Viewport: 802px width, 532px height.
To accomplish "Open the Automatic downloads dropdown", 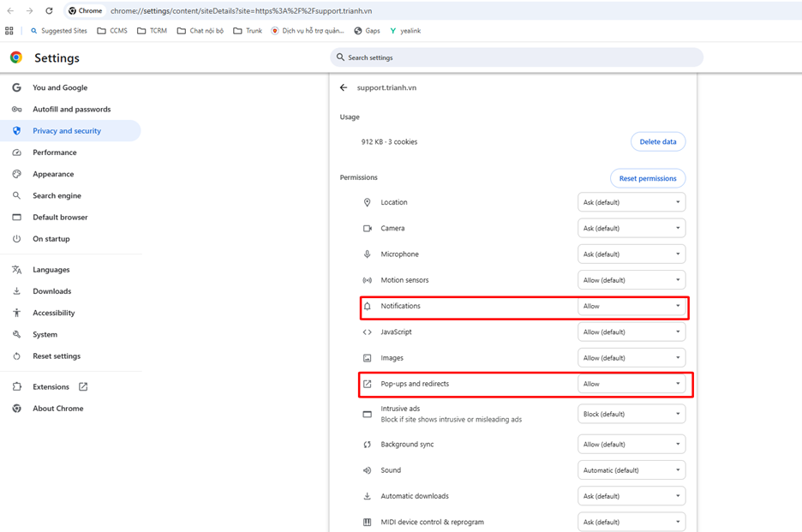I will tap(631, 496).
